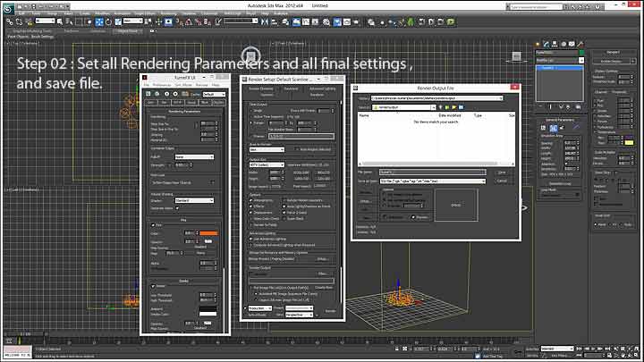Open the History path dropdown
Image resolution: width=644 pixels, height=362 pixels.
pos(437,98)
